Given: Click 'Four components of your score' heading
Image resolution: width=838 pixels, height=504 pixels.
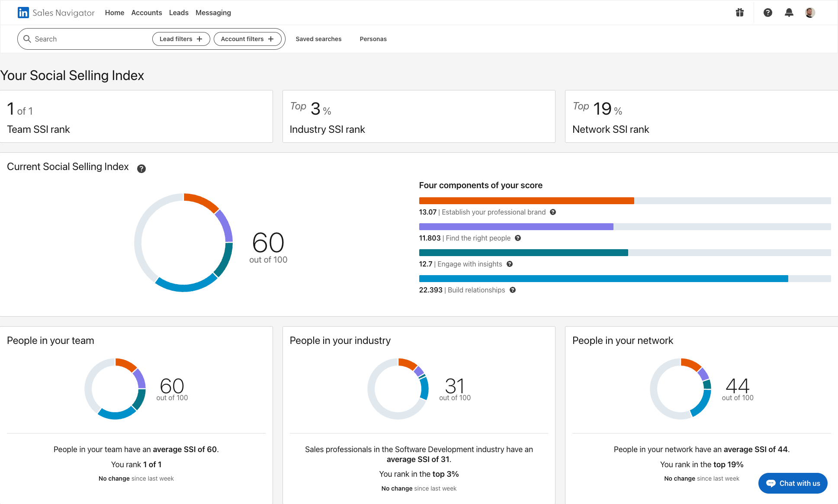Looking at the screenshot, I should pyautogui.click(x=481, y=185).
